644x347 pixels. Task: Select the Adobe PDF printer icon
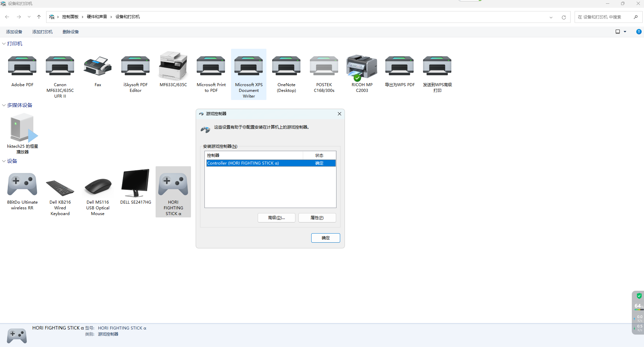(x=22, y=66)
